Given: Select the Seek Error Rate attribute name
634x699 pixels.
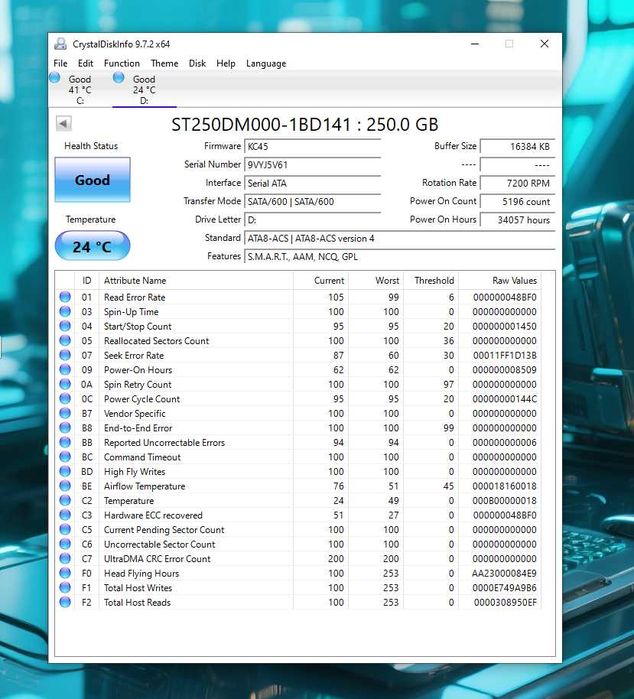Looking at the screenshot, I should 134,356.
